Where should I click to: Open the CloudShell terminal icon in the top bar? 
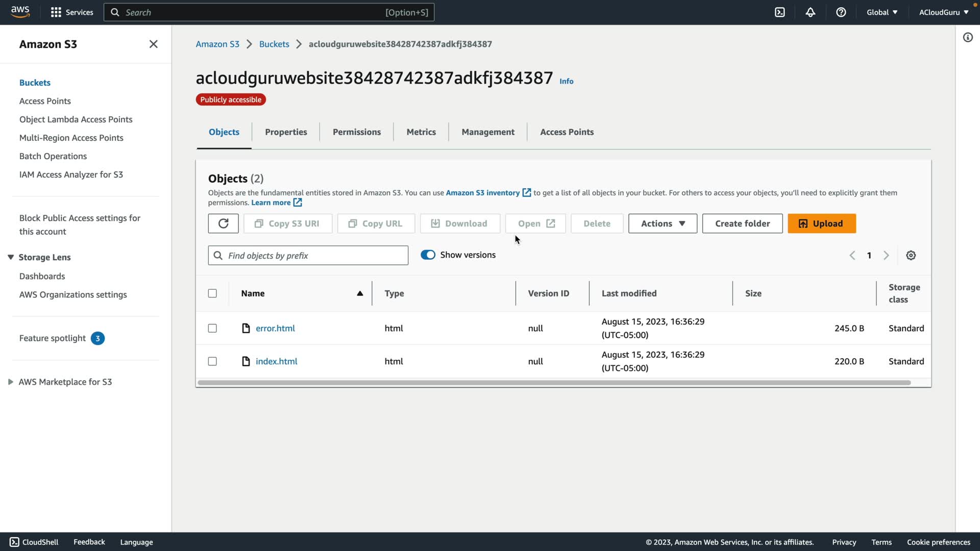779,12
